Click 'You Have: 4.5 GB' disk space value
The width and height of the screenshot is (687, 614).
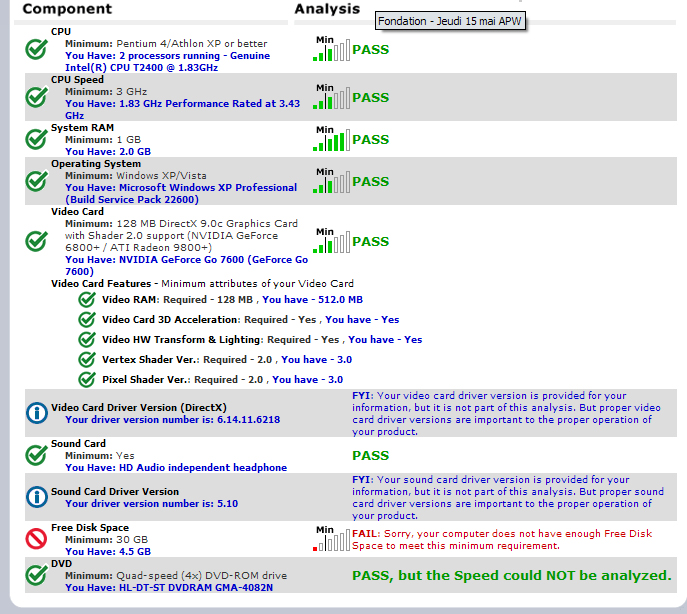pyautogui.click(x=108, y=552)
